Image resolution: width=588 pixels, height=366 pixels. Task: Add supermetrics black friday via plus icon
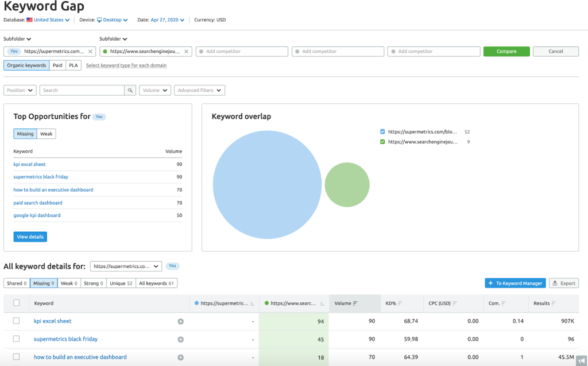coord(180,340)
